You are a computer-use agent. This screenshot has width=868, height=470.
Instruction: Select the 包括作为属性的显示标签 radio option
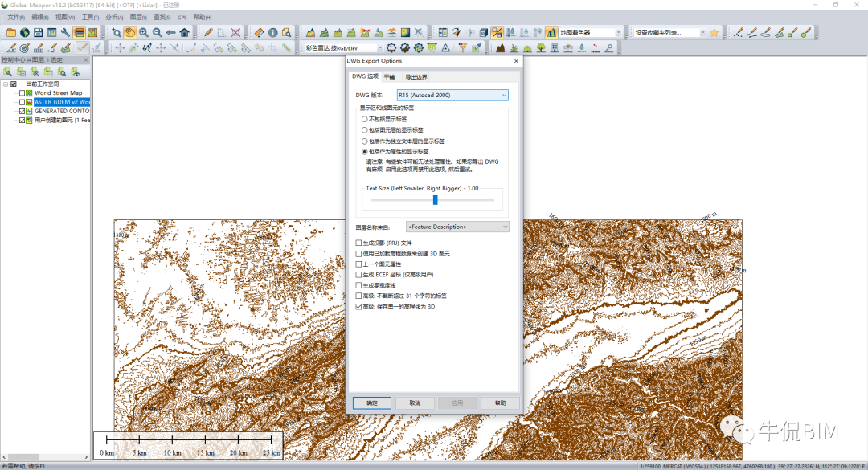pyautogui.click(x=364, y=152)
